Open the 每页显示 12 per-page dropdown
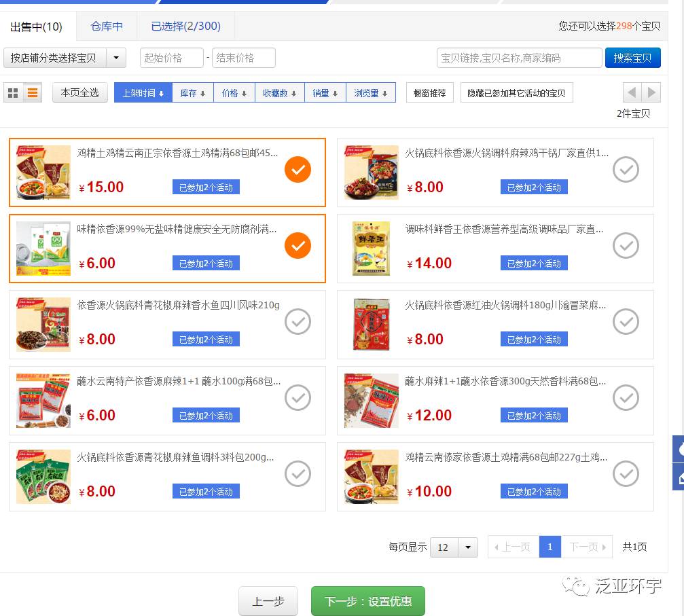 coord(454,547)
